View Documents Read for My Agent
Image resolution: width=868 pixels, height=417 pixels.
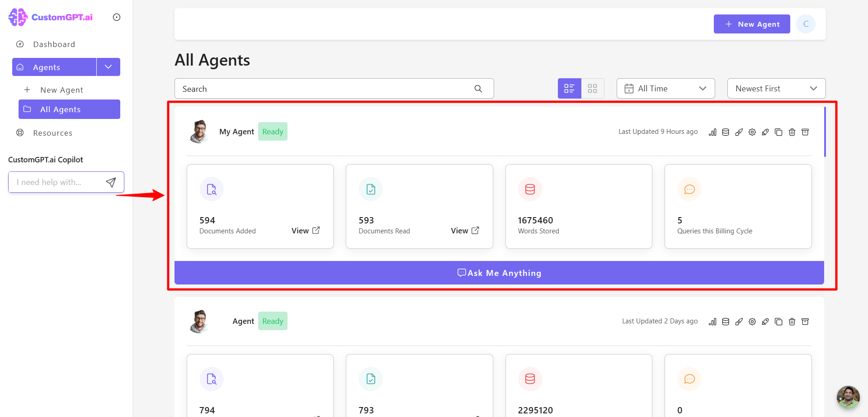[x=465, y=231]
